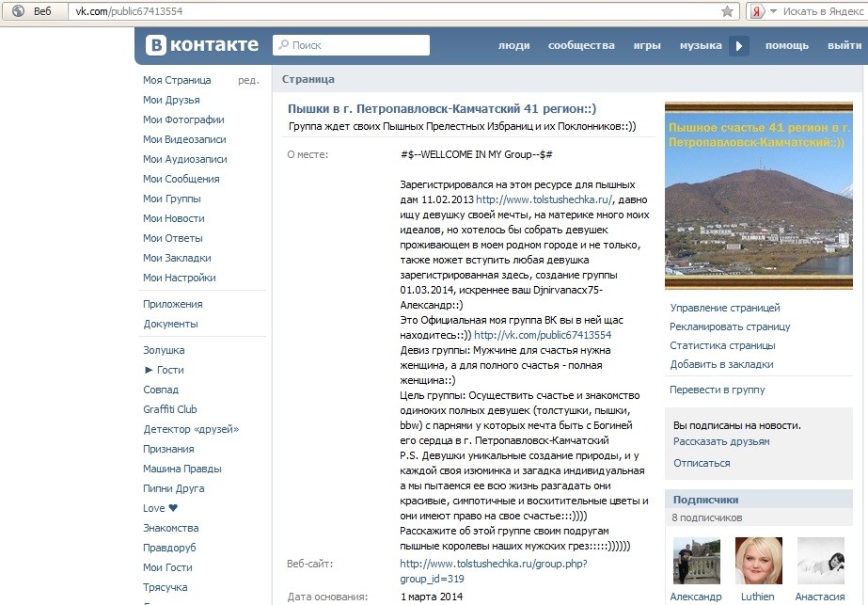868x605 pixels.
Task: Open Статистика страницы
Action: tap(722, 345)
